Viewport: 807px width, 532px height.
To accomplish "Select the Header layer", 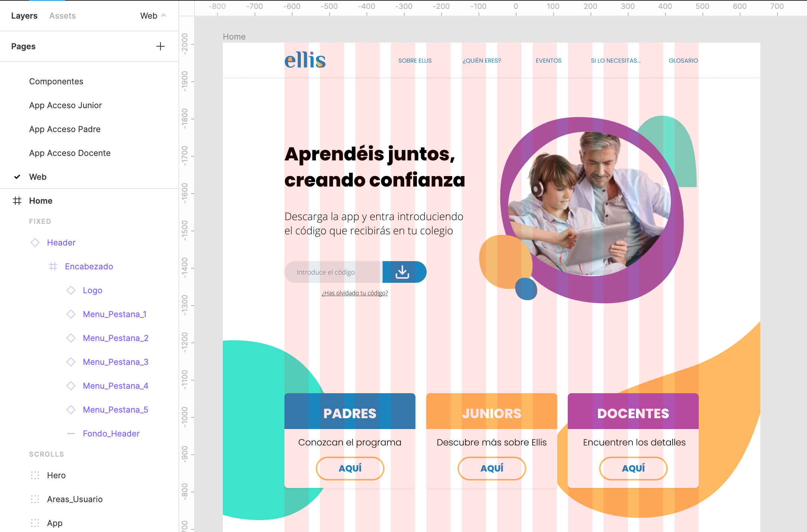I will pyautogui.click(x=61, y=242).
